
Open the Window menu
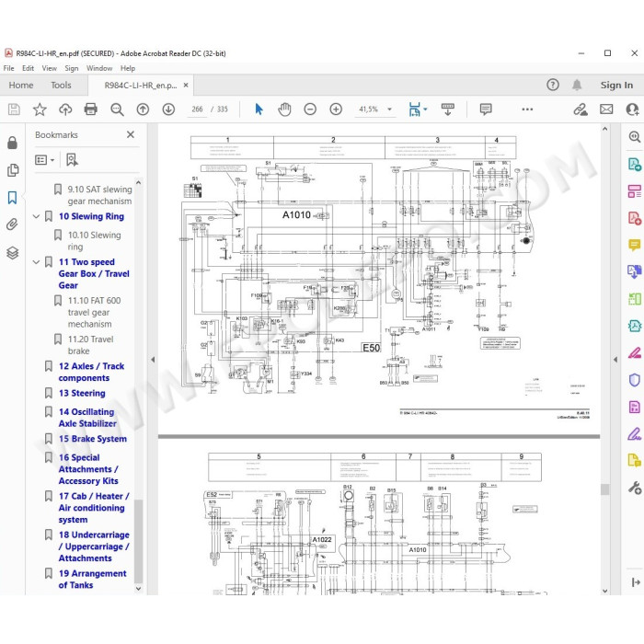click(99, 68)
